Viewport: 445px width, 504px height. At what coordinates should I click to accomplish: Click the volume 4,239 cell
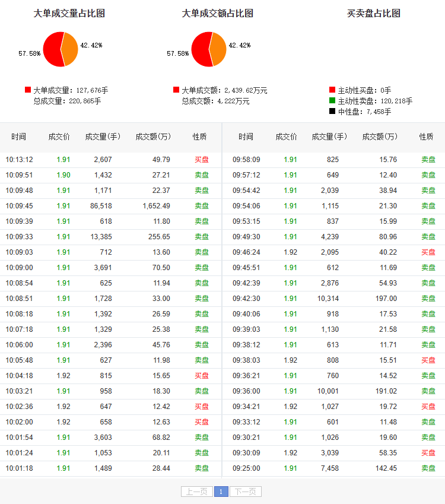click(330, 237)
